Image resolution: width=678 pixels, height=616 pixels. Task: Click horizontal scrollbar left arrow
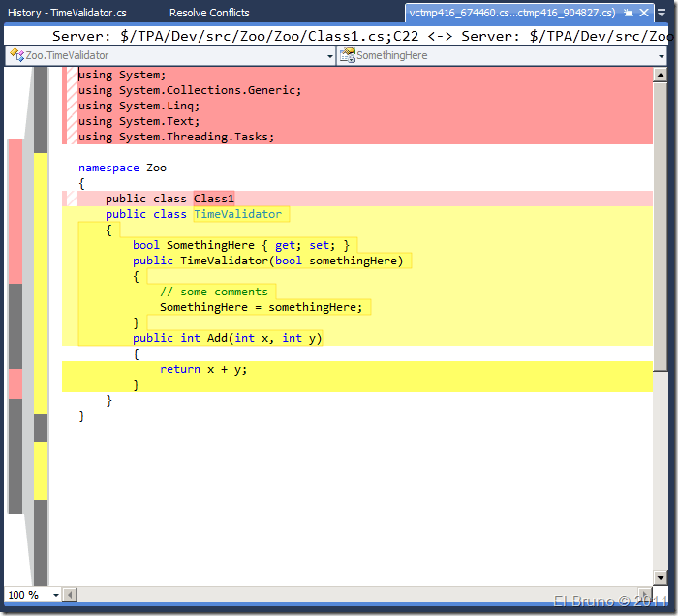tap(71, 594)
